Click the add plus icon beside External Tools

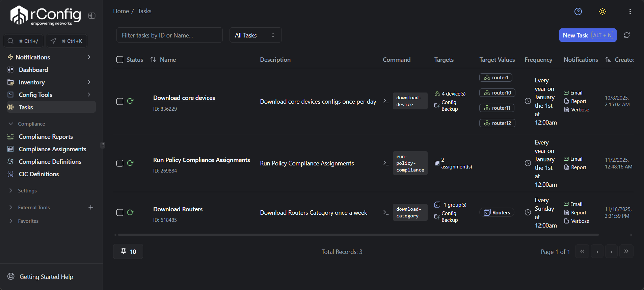point(91,207)
